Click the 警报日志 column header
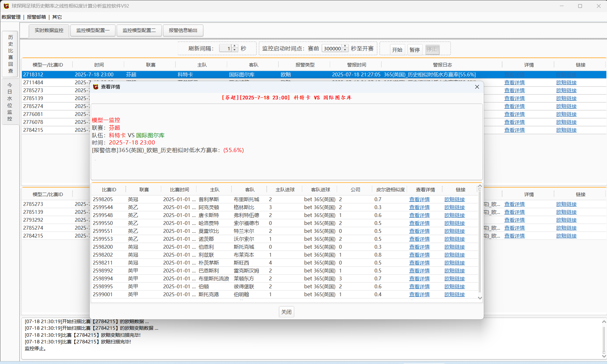This screenshot has width=607, height=364. [x=442, y=65]
